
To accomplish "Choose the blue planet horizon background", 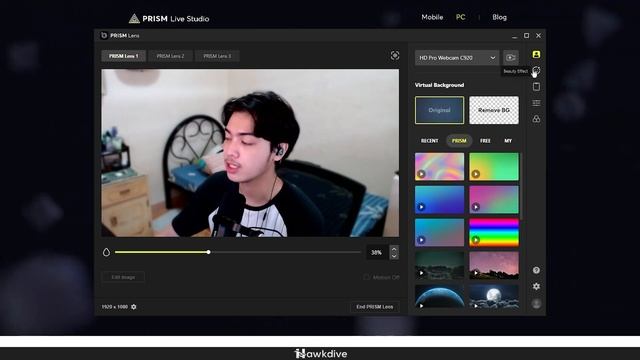I will (x=440, y=297).
